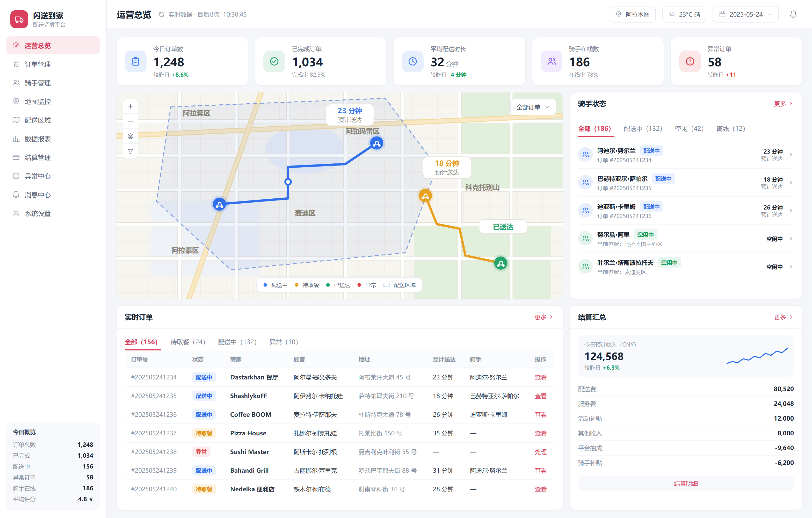Open 结算明细 button
The width and height of the screenshot is (812, 518).
click(x=686, y=483)
